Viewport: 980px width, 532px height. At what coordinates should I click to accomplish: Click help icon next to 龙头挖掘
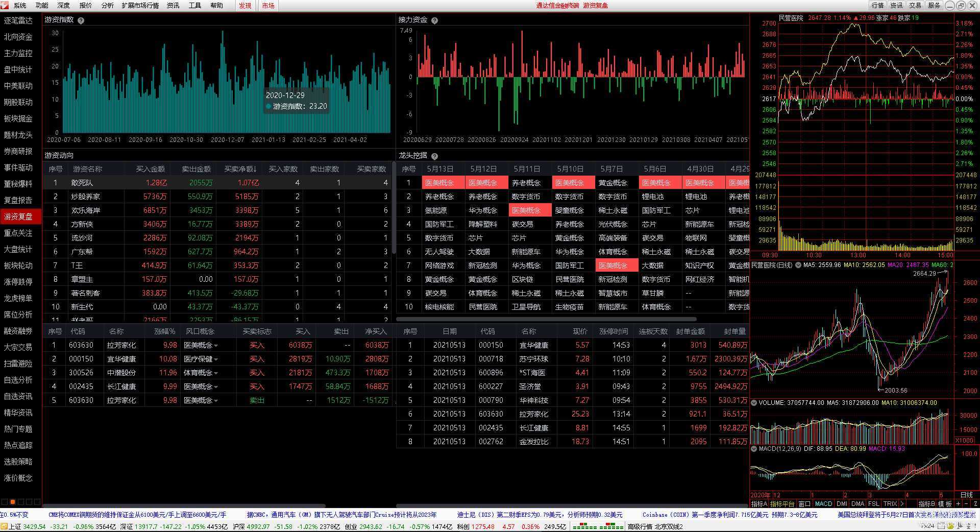pos(434,156)
